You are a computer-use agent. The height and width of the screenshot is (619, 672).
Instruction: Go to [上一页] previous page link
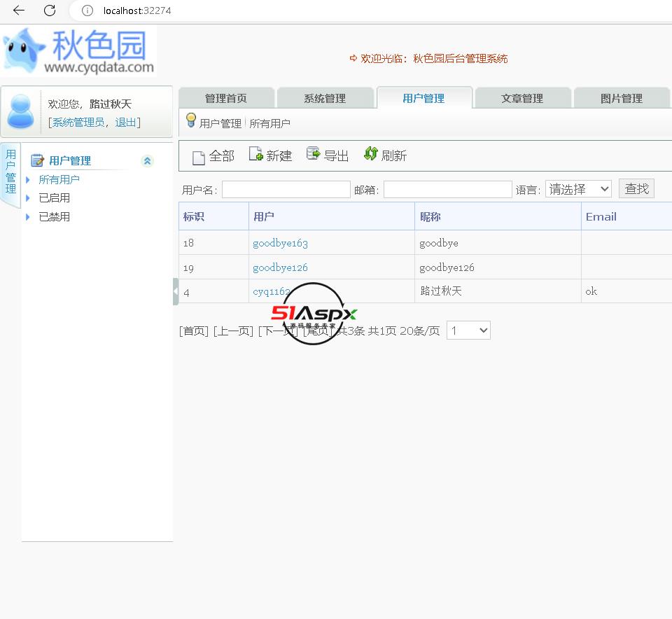coord(233,331)
